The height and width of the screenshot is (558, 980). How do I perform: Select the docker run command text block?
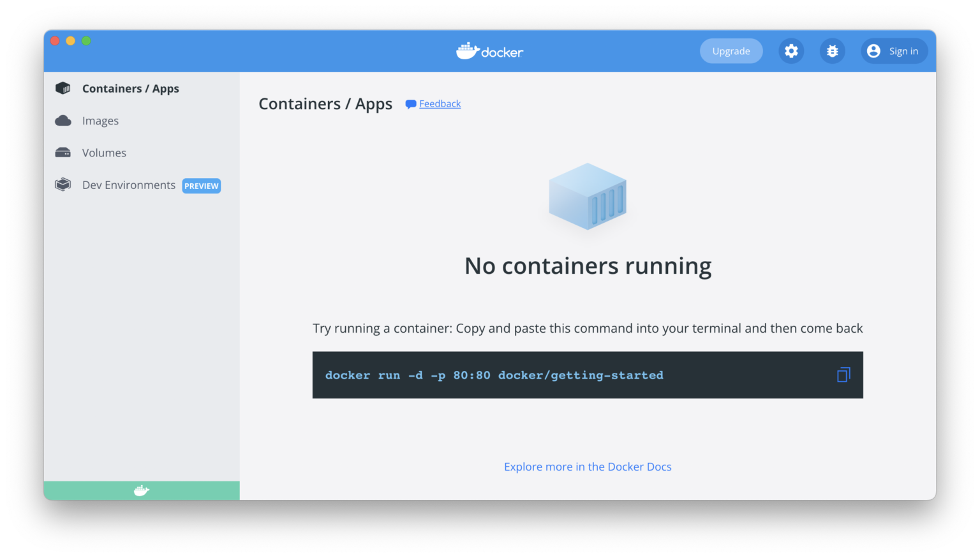(x=494, y=375)
